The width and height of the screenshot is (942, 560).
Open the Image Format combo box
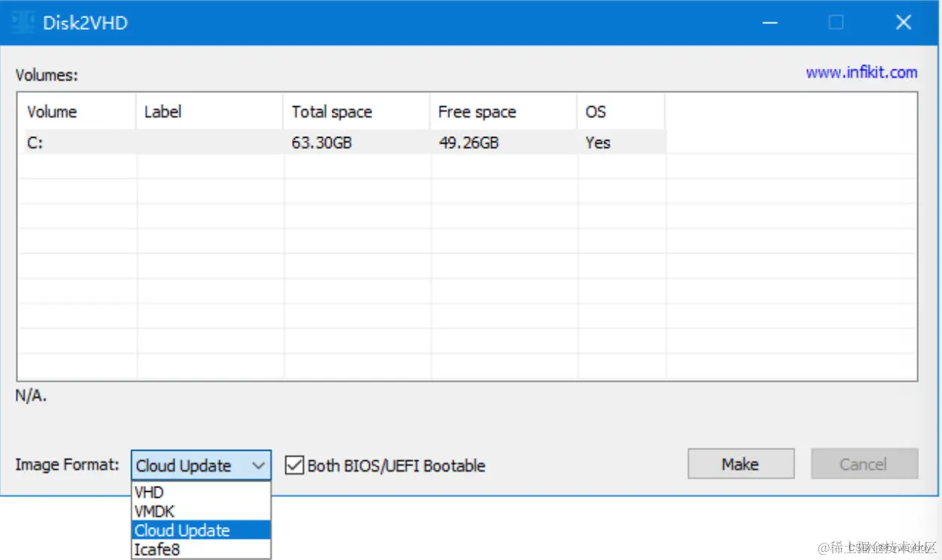(201, 466)
